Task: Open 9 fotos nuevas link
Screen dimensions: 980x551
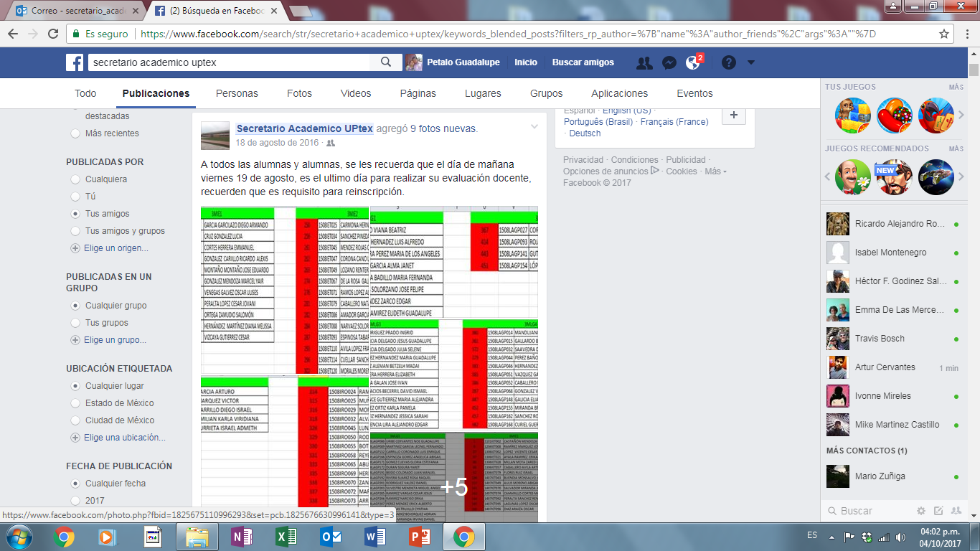Action: (443, 128)
